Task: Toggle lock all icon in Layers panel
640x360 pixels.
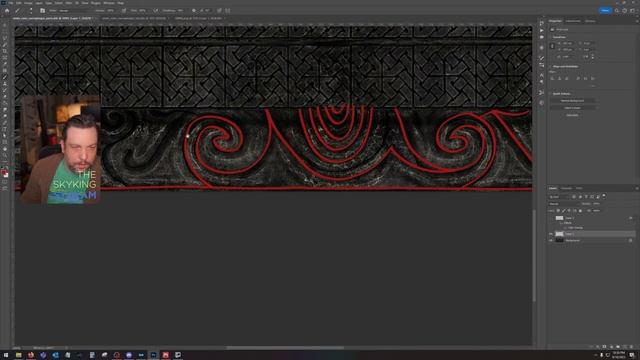Action: pos(580,211)
